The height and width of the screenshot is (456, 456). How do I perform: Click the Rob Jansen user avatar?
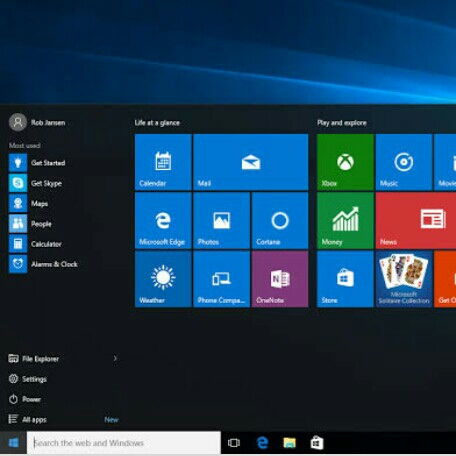[x=18, y=122]
